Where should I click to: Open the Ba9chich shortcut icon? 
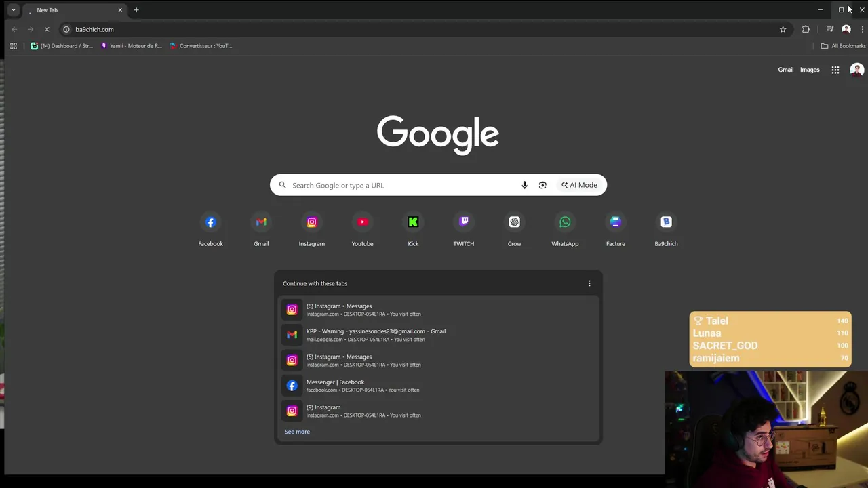(x=666, y=222)
